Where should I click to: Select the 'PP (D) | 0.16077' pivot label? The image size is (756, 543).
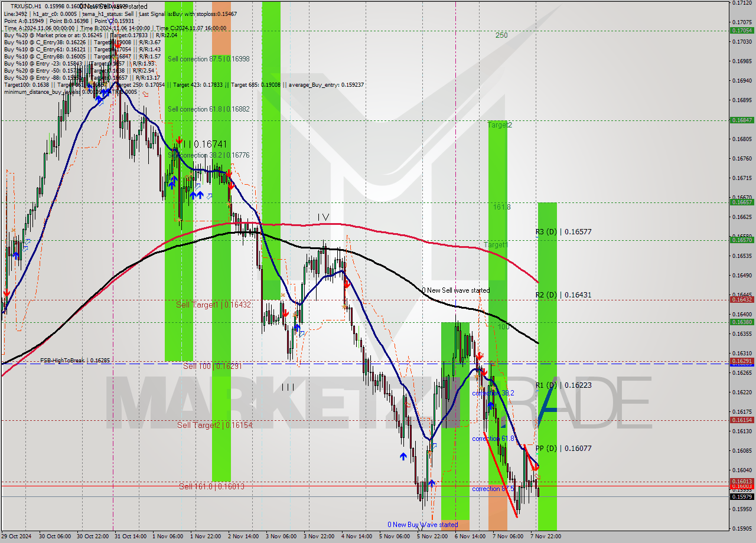pos(563,448)
